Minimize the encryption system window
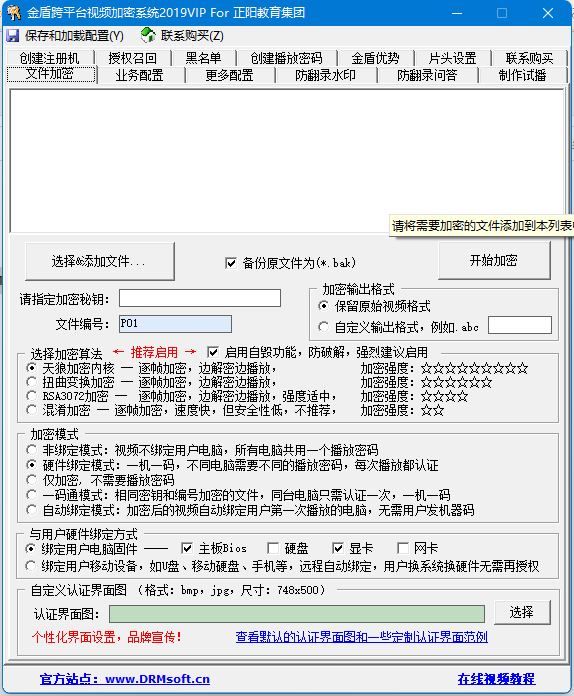Screen dimensions: 574x696 coord(457,13)
